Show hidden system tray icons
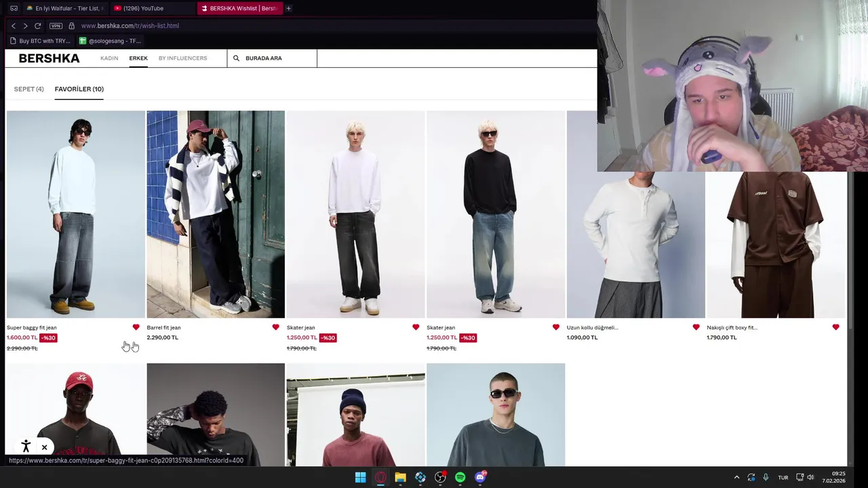 click(x=736, y=477)
